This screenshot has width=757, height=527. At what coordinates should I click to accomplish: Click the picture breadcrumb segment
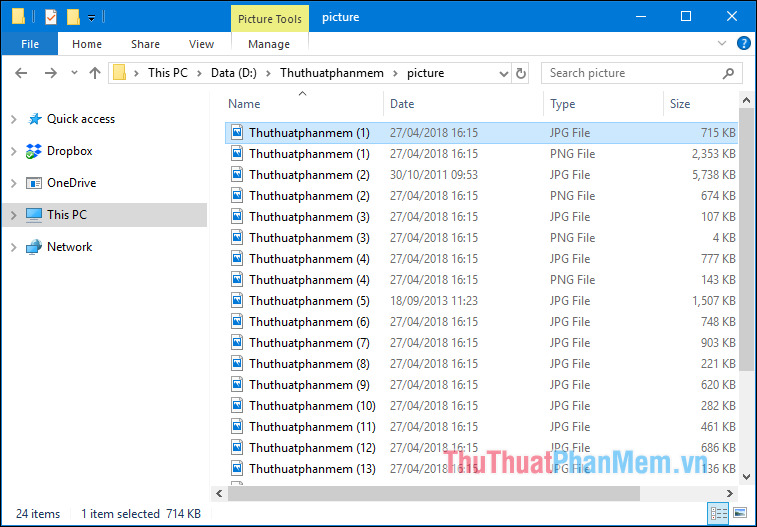point(425,73)
